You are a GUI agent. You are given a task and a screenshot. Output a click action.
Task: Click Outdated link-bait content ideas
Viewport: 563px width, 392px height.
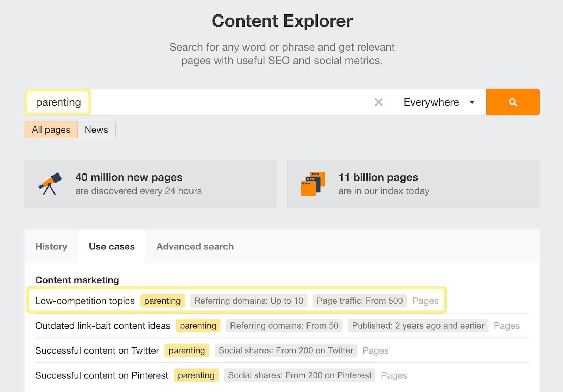point(102,325)
